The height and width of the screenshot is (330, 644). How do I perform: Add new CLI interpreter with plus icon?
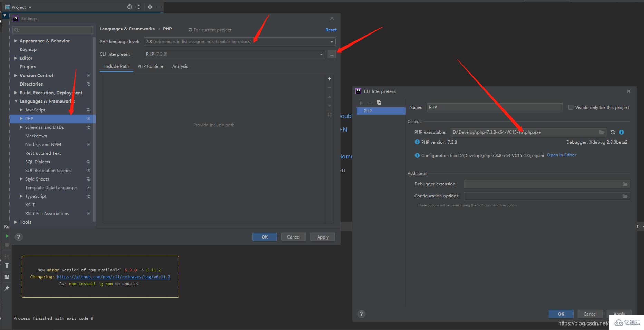pos(361,103)
